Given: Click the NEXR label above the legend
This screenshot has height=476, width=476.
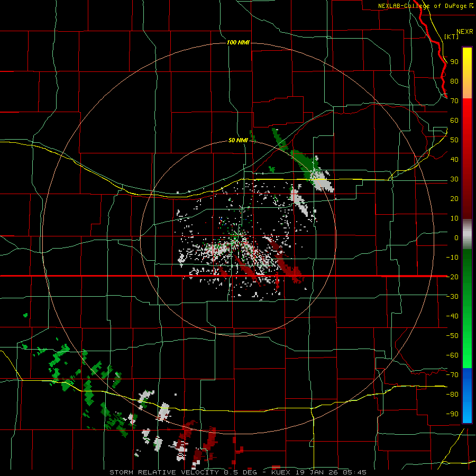Looking at the screenshot, I should tap(465, 32).
